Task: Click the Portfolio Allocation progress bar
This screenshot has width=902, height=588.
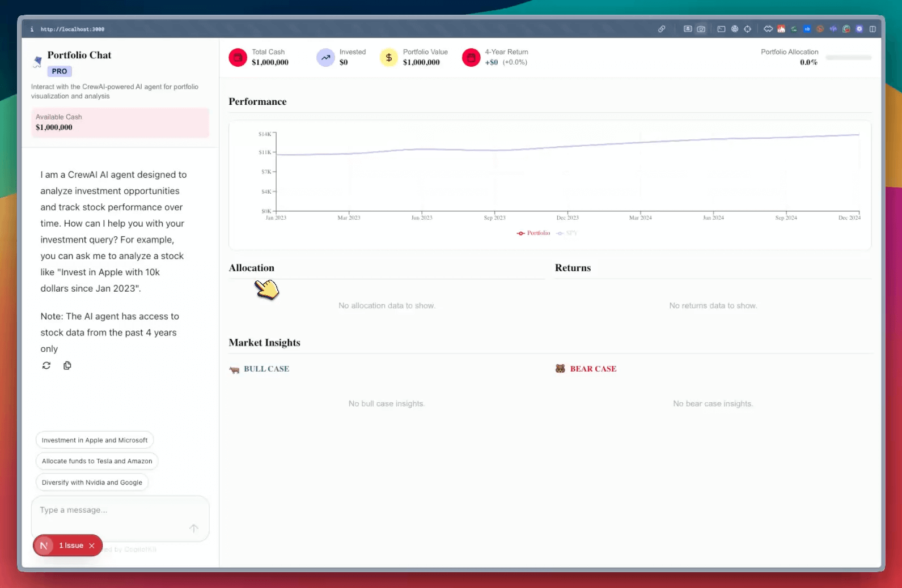Action: coord(849,58)
